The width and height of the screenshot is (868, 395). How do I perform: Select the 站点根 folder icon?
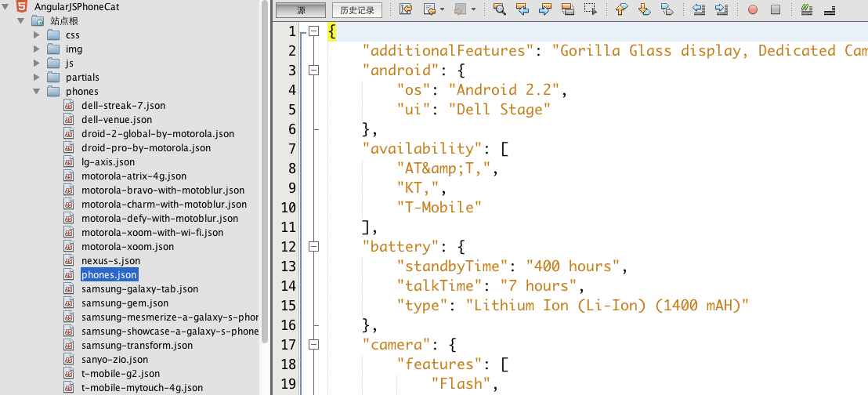click(38, 21)
